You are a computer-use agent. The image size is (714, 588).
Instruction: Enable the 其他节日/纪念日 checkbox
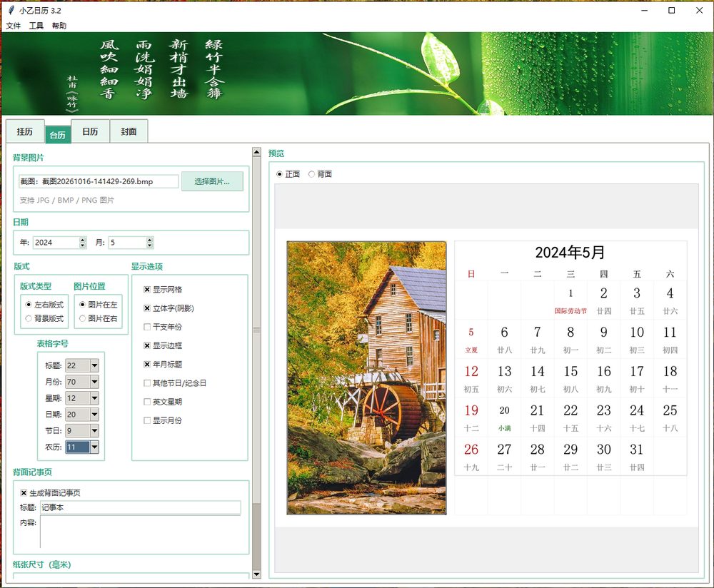click(147, 383)
